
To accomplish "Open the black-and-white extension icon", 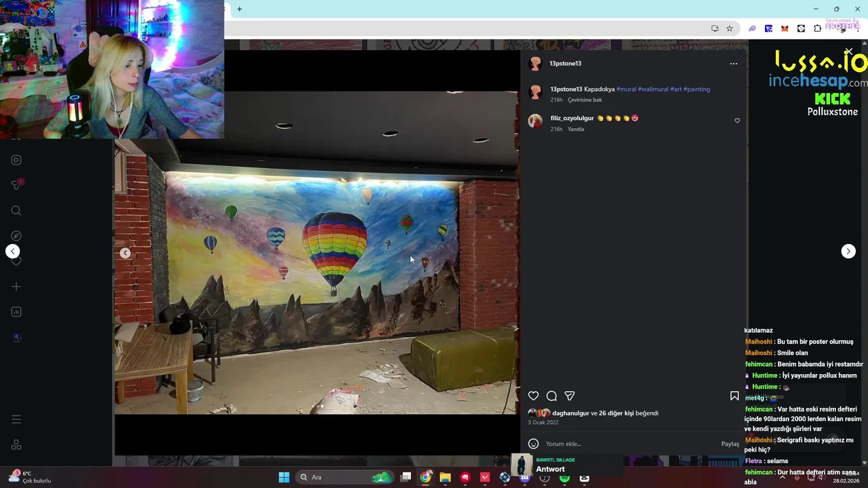I will pyautogui.click(x=801, y=28).
